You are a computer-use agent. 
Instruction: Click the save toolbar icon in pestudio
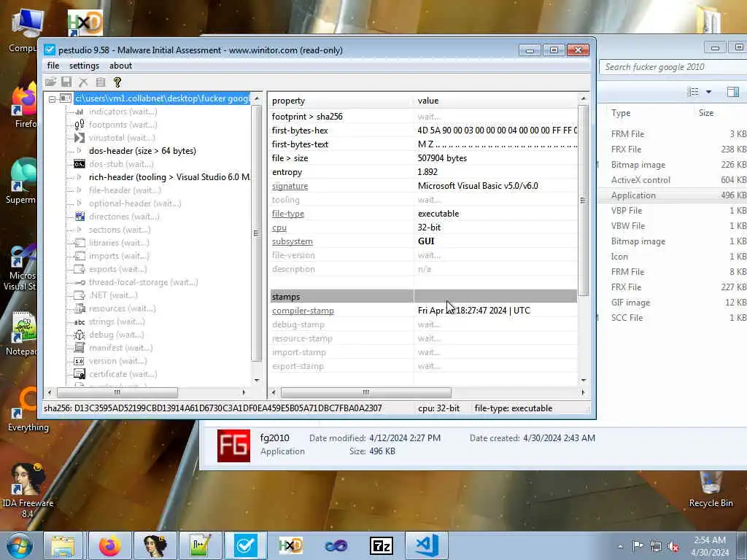[x=66, y=82]
